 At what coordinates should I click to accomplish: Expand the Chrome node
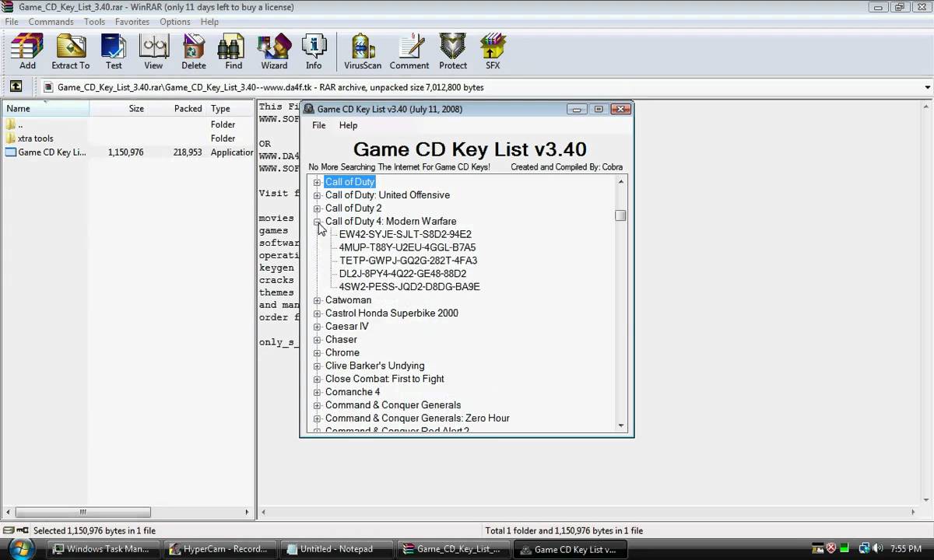317,353
